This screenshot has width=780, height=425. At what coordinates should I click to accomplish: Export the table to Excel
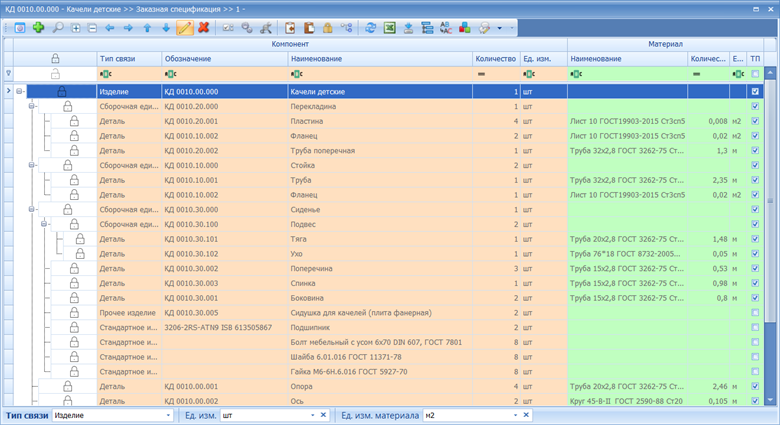(390, 28)
